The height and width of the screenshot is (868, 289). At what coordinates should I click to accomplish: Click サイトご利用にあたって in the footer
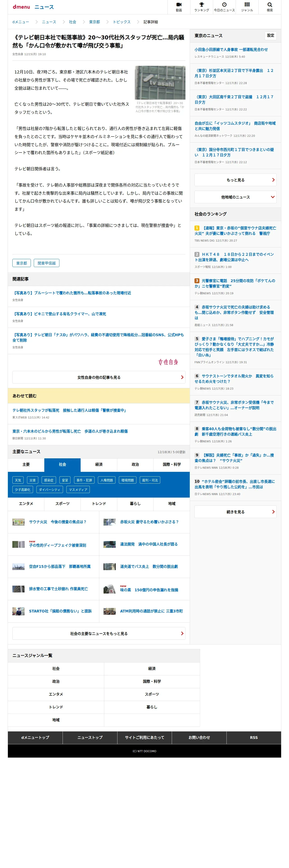pyautogui.click(x=144, y=738)
